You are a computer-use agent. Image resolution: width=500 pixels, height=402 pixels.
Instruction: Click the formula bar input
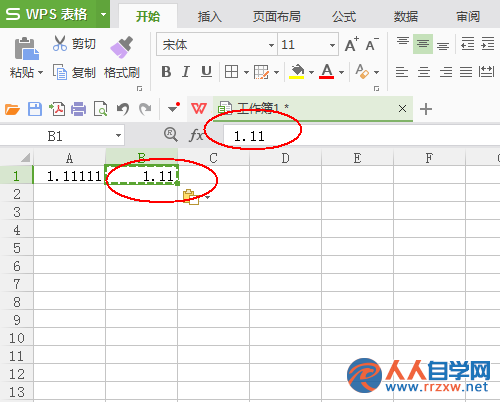pos(361,136)
